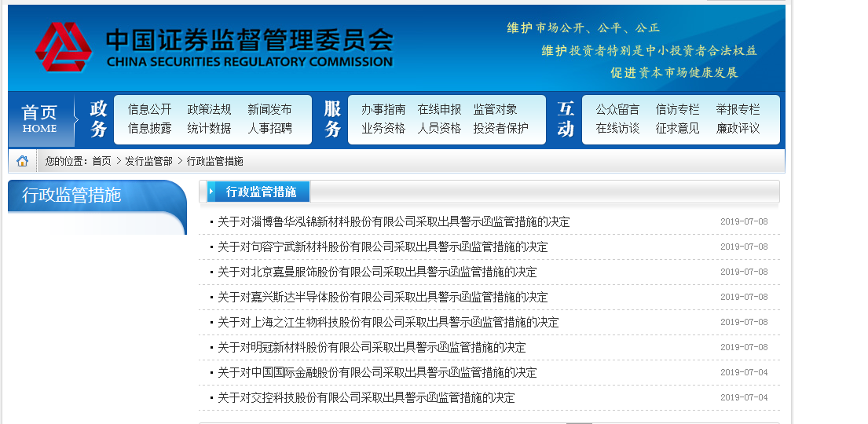Select the 行政监管措施 tab header
This screenshot has width=868, height=424.
coord(261,192)
